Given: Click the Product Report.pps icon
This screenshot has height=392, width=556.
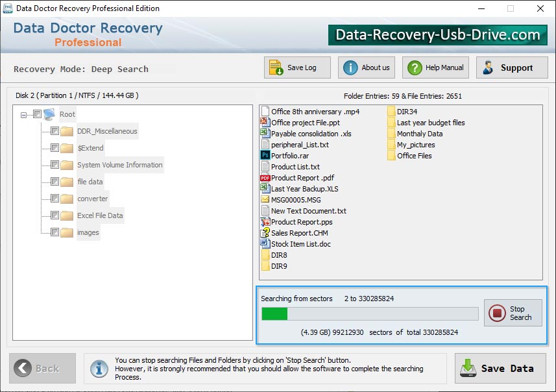Looking at the screenshot, I should click(265, 222).
